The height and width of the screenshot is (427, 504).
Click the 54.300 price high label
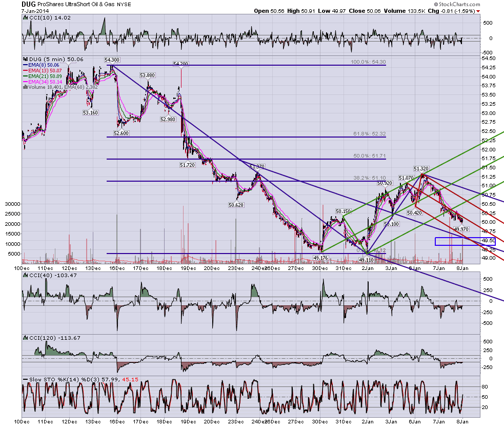[112, 60]
